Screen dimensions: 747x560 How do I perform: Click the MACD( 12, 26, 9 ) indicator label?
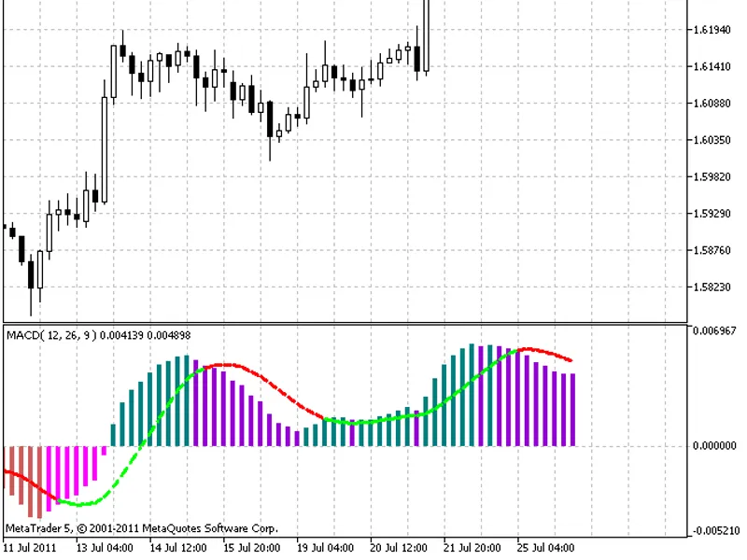point(52,335)
